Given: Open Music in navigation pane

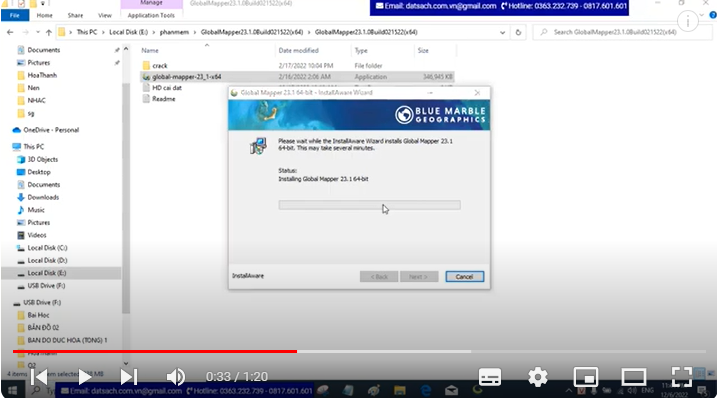Looking at the screenshot, I should click(x=36, y=210).
